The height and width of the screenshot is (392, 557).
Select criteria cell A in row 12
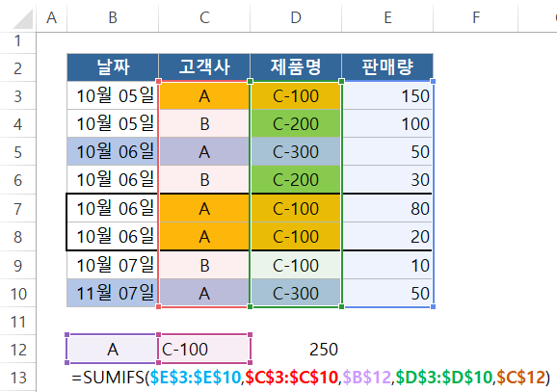(113, 349)
